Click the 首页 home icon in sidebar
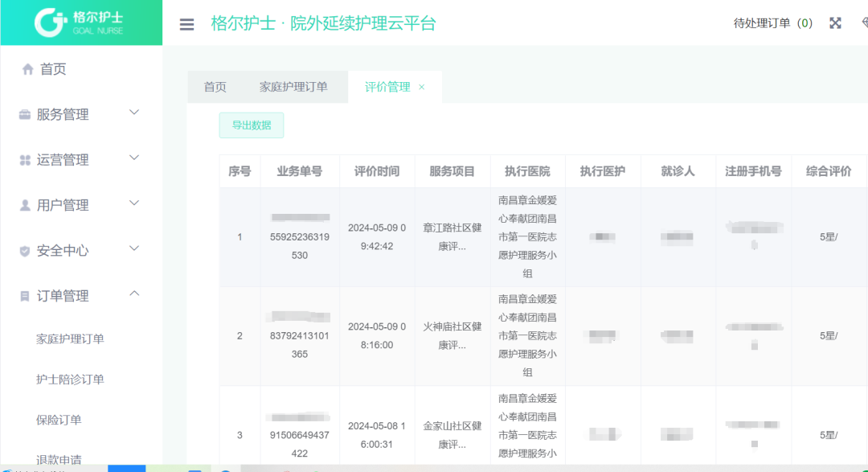Image resolution: width=868 pixels, height=472 pixels. coord(27,70)
